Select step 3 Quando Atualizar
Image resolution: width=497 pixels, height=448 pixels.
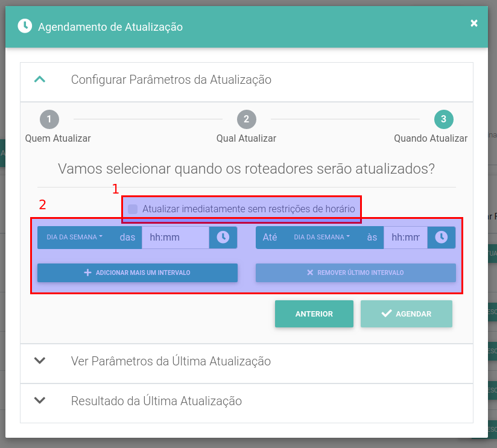click(443, 119)
